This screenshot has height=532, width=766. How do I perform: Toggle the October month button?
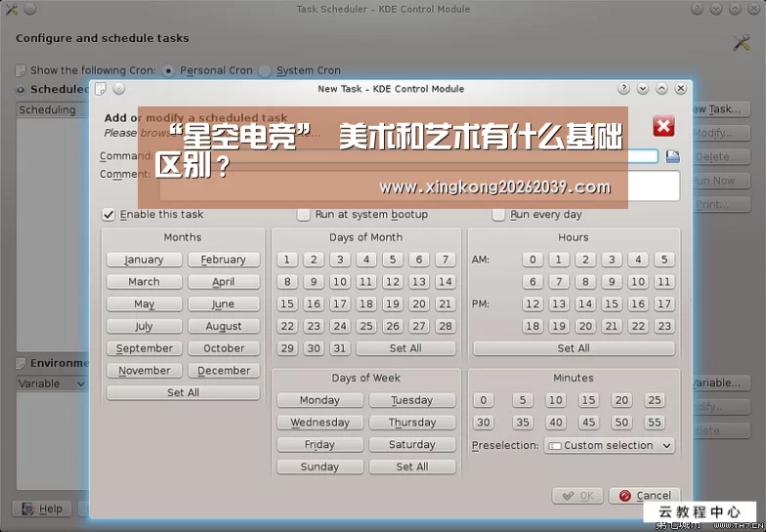coord(224,348)
